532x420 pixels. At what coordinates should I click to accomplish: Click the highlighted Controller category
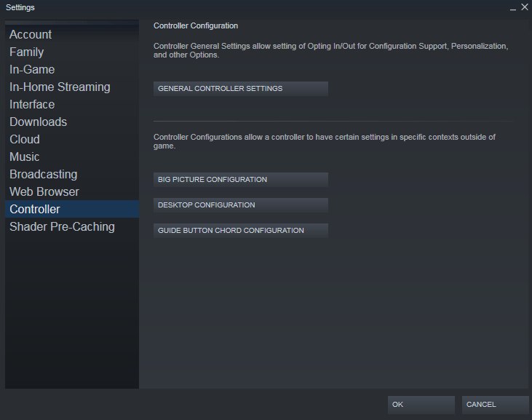pos(35,209)
